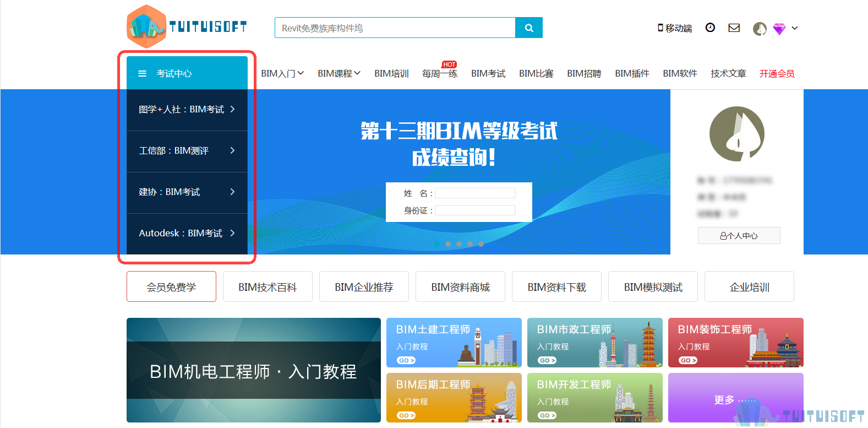Open BIM机电工程师 入门教程 banner
The image size is (868, 428).
(x=254, y=370)
